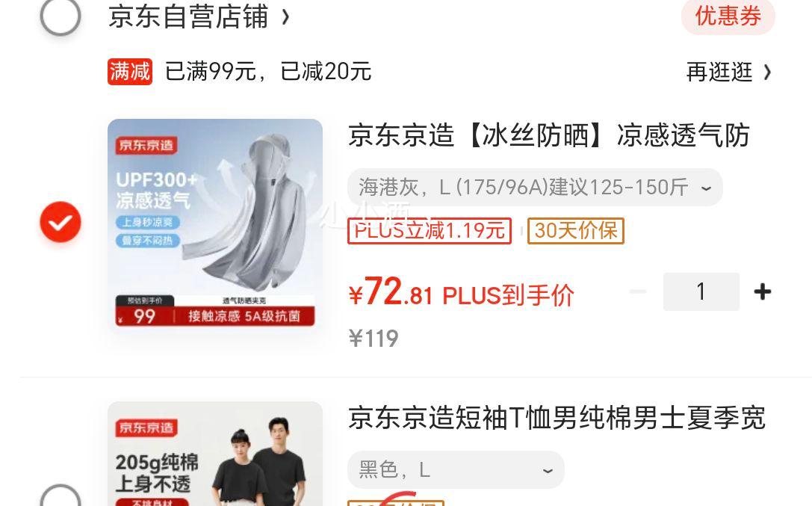Open the 京东京造冰丝防晒 product title

[x=549, y=135]
